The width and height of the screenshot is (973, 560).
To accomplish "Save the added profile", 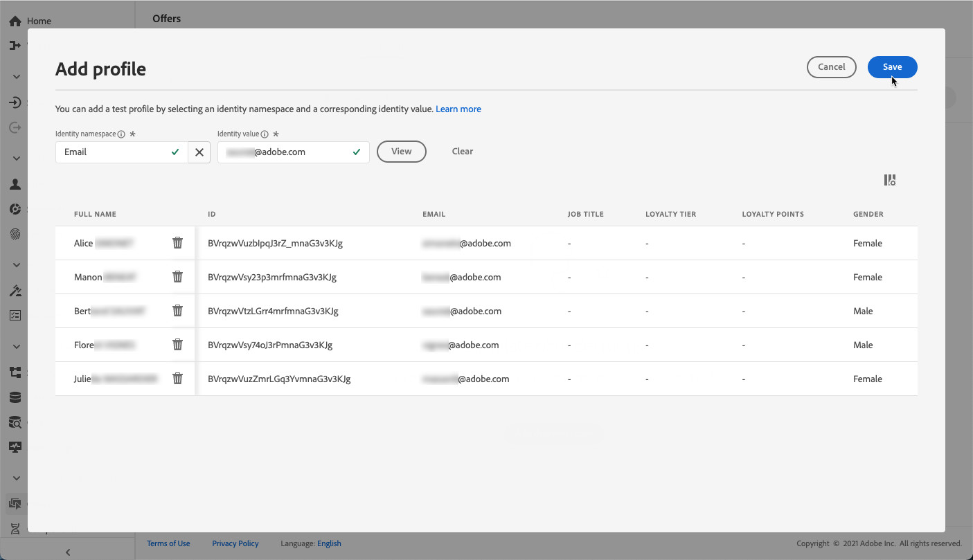I will click(892, 67).
